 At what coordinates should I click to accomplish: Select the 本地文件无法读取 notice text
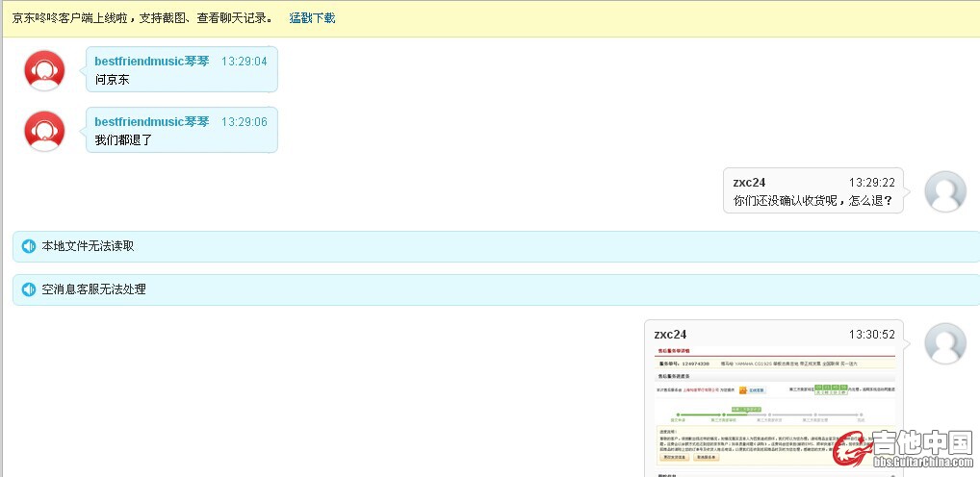tap(88, 246)
